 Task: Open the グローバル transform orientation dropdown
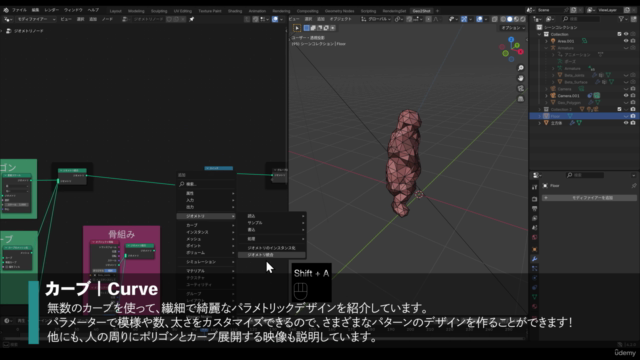coord(376,19)
